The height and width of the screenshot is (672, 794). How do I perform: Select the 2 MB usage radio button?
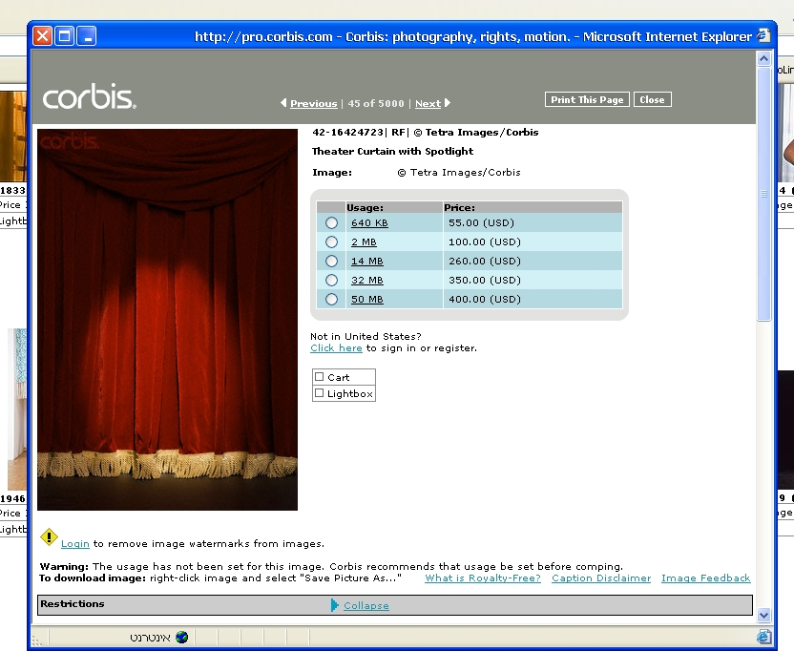[332, 242]
